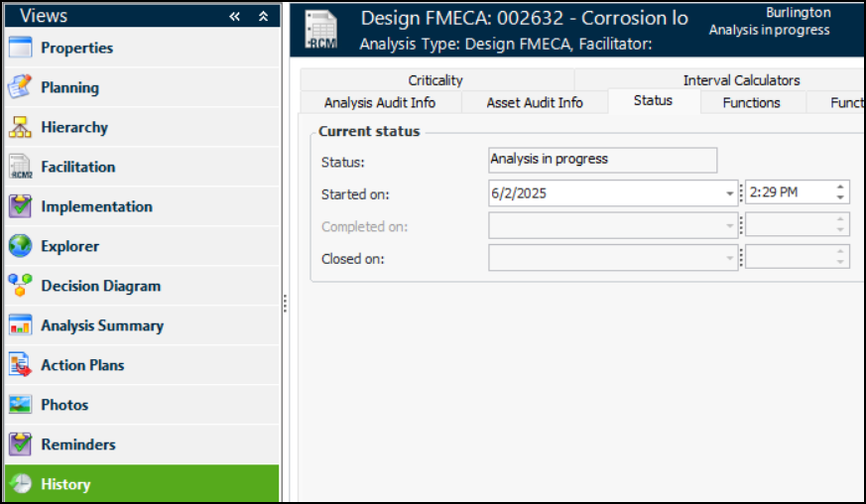
Task: Switch to the Criticality tab
Action: [x=435, y=80]
